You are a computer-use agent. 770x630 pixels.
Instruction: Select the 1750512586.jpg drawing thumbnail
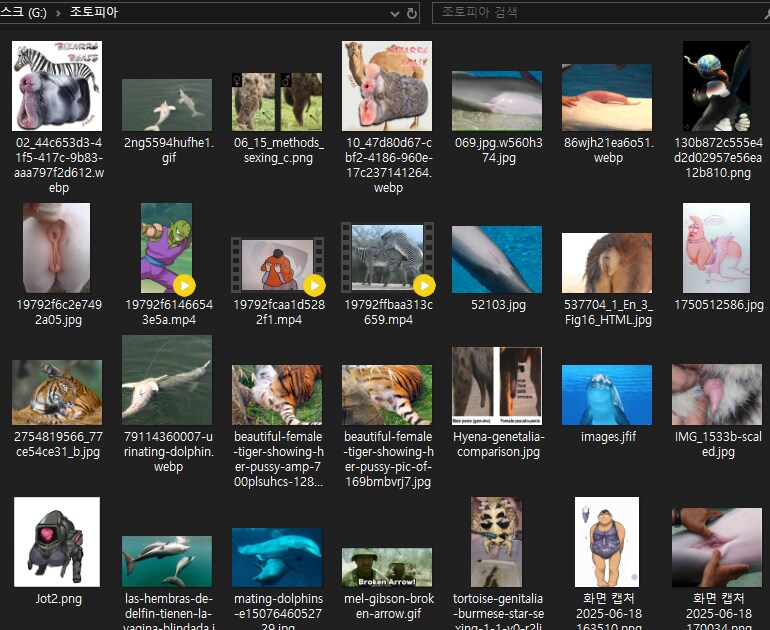point(716,248)
